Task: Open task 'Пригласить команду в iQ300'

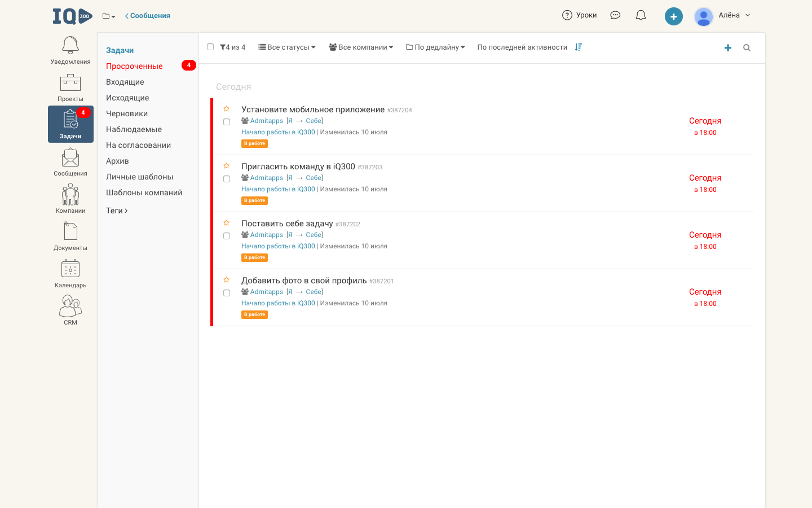Action: click(298, 167)
